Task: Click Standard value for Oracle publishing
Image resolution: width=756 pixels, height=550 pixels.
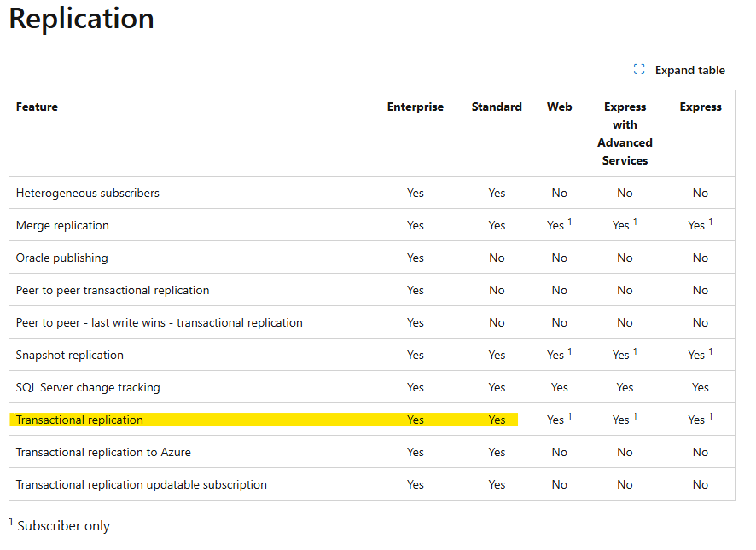Action: [x=497, y=258]
